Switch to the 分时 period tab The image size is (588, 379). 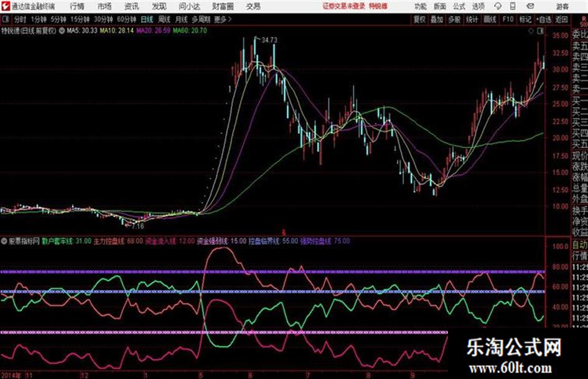click(x=20, y=19)
